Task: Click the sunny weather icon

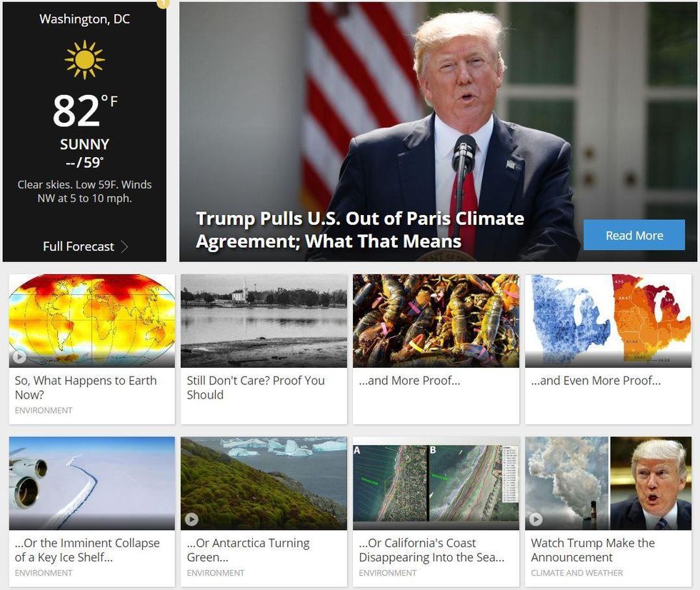Action: coord(84,59)
